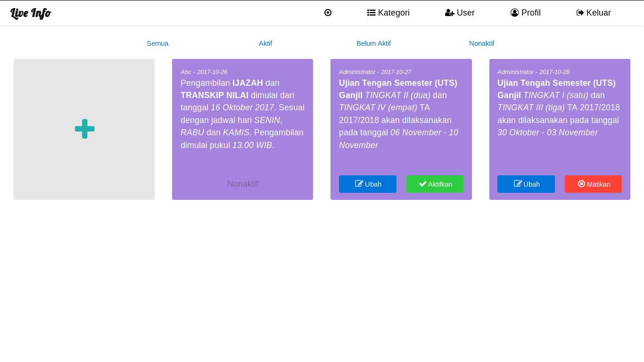Click Ubah on the 2017-10-27 card
Screen dimensions: 644x362
pos(368,184)
